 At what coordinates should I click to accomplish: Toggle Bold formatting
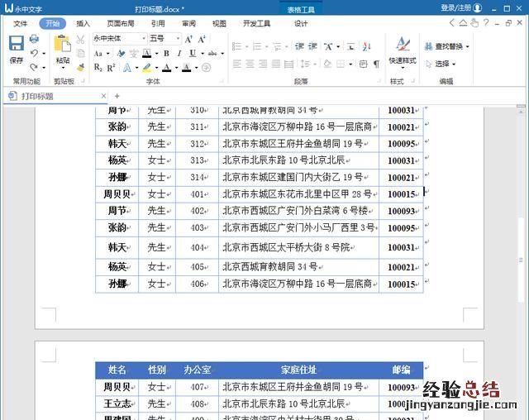[x=166, y=53]
